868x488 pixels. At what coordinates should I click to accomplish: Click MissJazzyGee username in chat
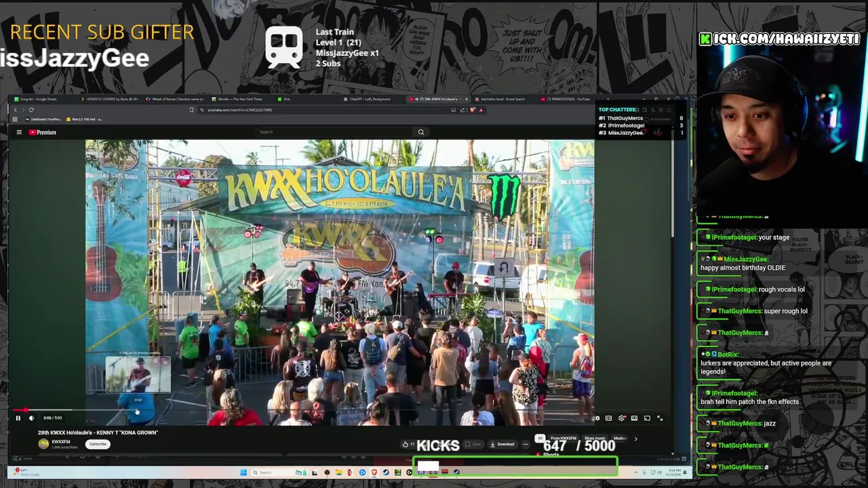click(x=745, y=259)
